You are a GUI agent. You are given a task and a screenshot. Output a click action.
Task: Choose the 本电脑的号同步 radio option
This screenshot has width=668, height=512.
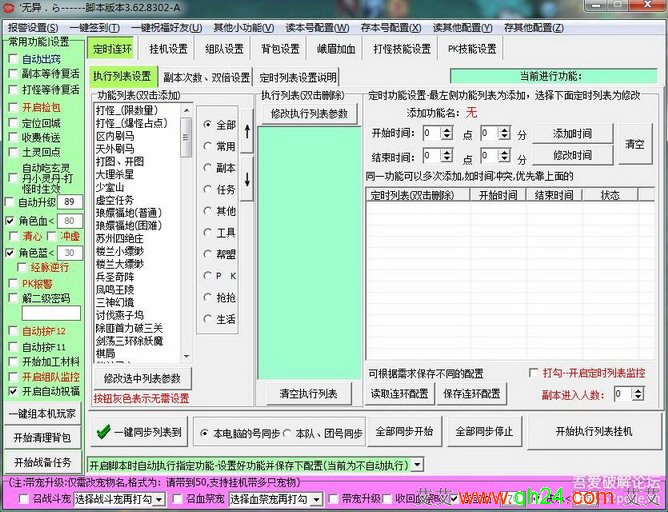(203, 433)
